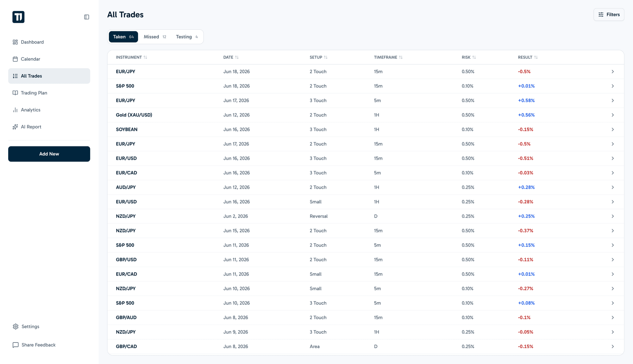This screenshot has height=364, width=633.
Task: Open the NZD/JPY Reversal trade chevron
Action: [613, 216]
